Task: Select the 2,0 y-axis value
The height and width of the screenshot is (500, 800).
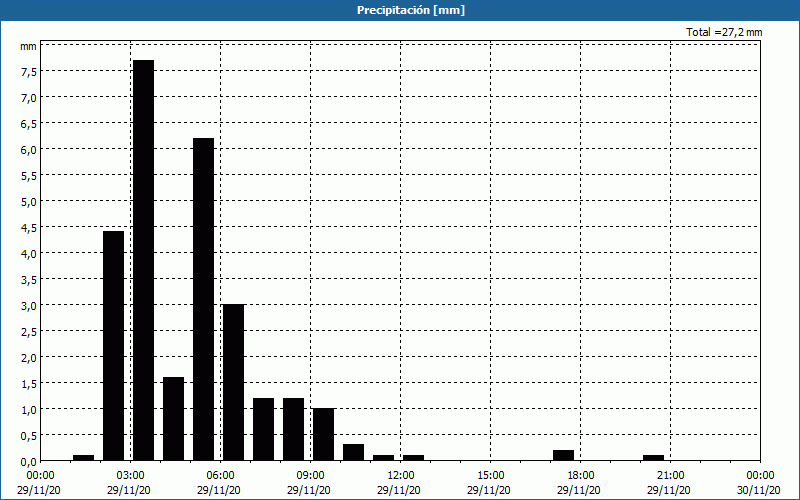Action: 29,358
